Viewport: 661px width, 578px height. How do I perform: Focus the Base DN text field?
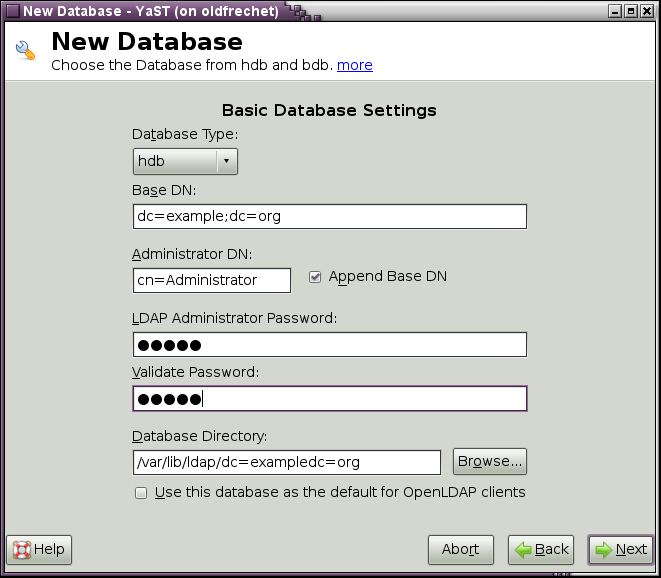pos(329,217)
